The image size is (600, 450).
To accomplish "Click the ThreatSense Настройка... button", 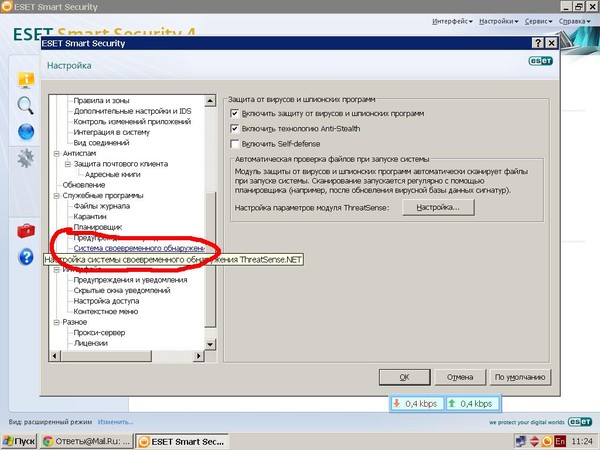I will (438, 207).
